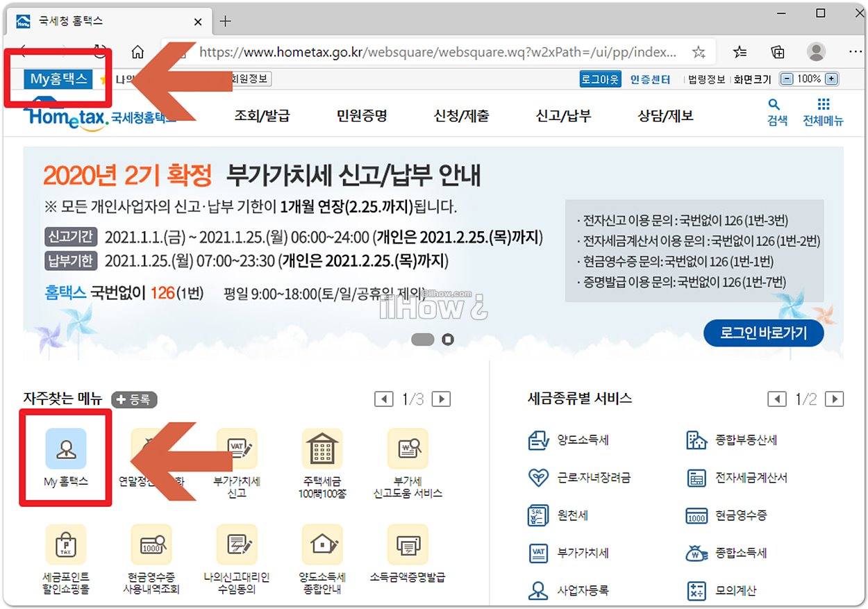
Task: Increase screen size with plus button
Action: click(832, 79)
